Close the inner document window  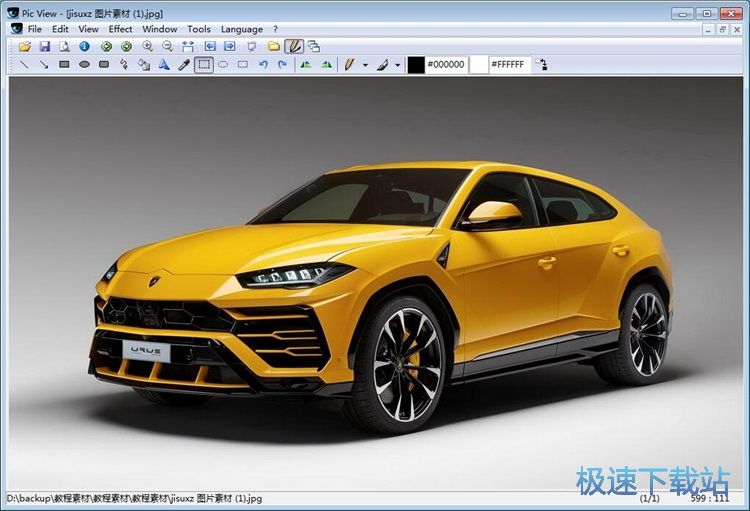[737, 30]
